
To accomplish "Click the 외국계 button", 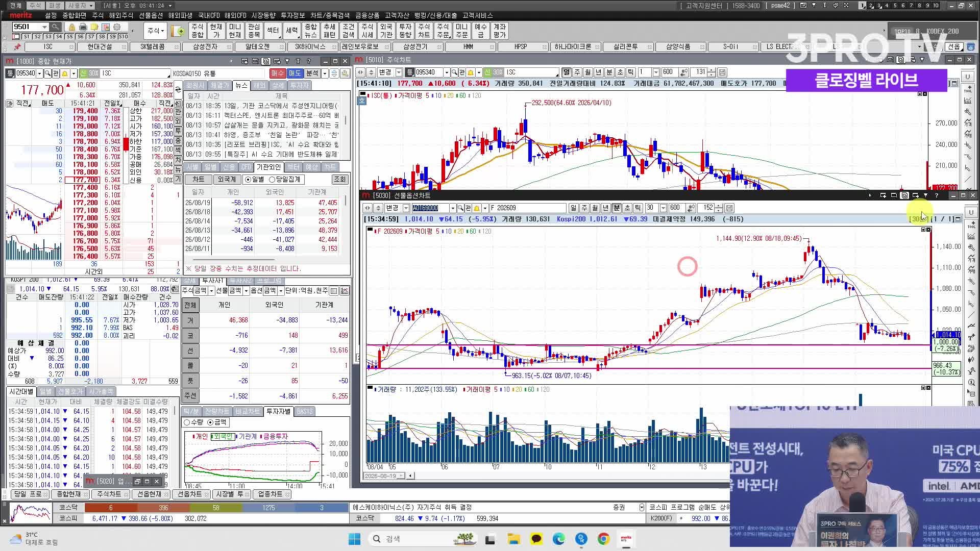I will pyautogui.click(x=227, y=180).
